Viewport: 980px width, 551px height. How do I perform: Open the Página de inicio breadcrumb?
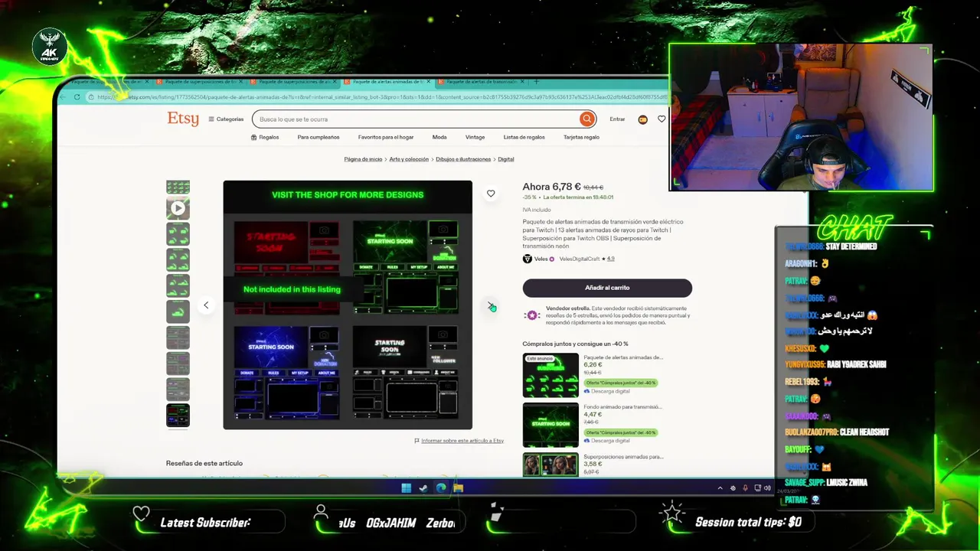[x=363, y=159]
